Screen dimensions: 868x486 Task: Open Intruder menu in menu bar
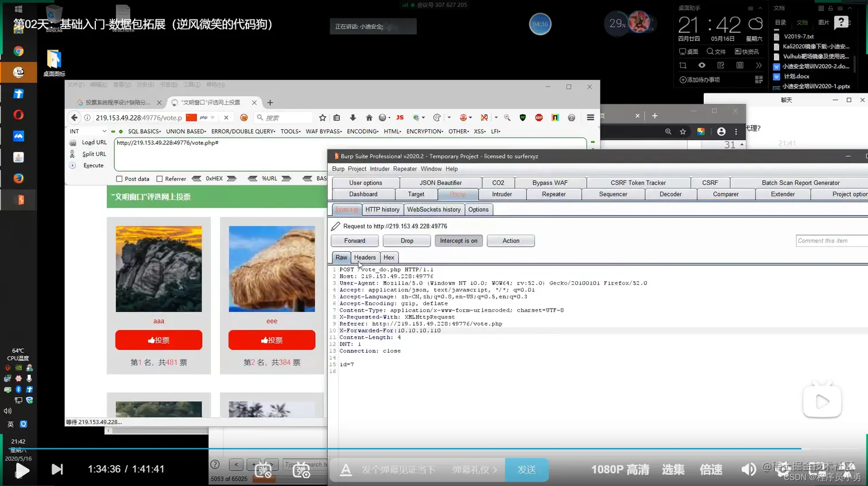tap(379, 169)
